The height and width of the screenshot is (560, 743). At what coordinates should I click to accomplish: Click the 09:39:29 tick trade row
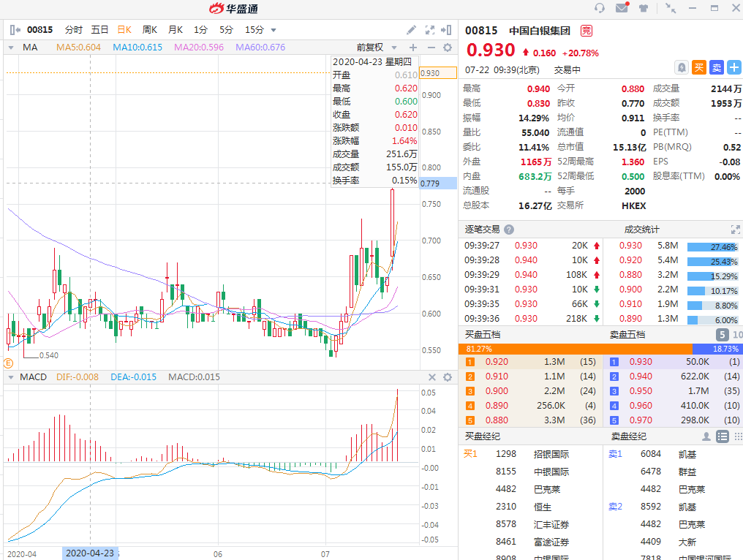click(532, 275)
